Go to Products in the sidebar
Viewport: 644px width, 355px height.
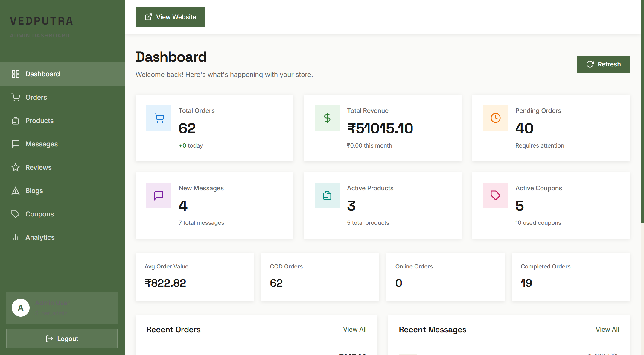[39, 121]
